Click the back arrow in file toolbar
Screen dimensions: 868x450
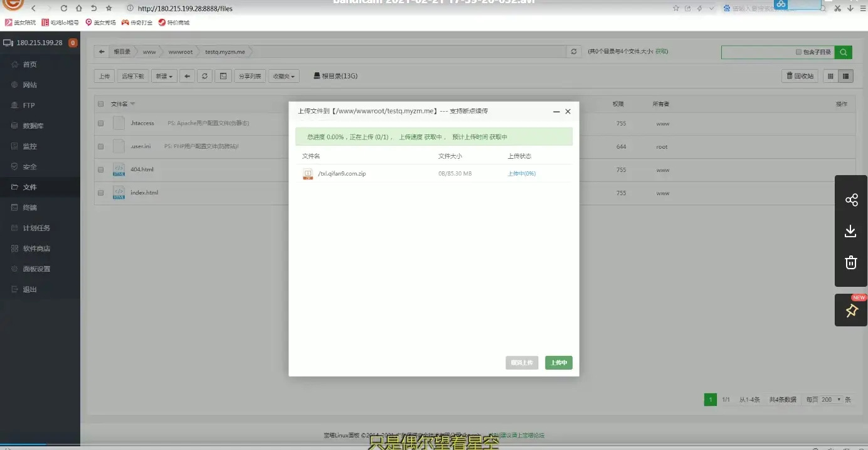(x=187, y=76)
